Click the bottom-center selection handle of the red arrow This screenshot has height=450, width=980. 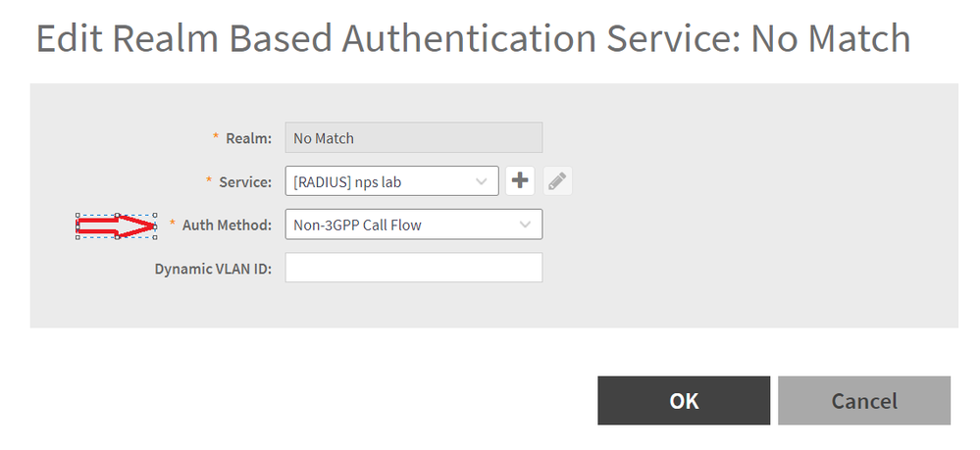click(117, 237)
